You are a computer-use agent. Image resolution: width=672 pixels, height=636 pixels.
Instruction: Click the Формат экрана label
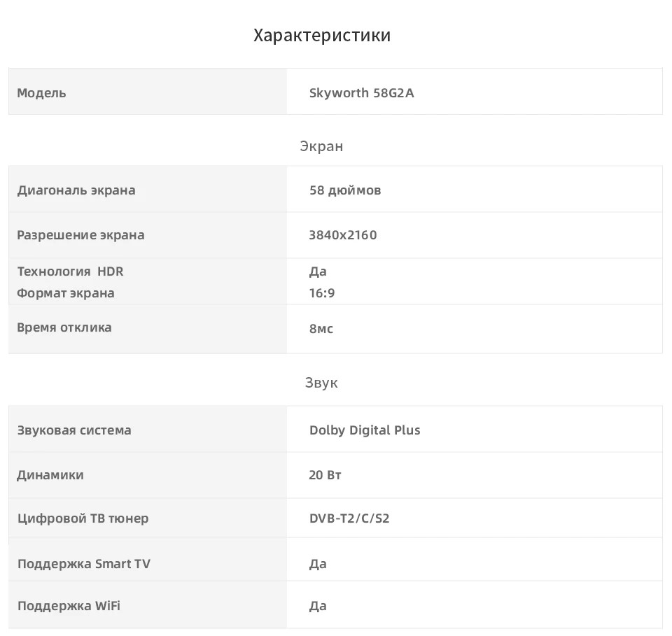pyautogui.click(x=66, y=293)
